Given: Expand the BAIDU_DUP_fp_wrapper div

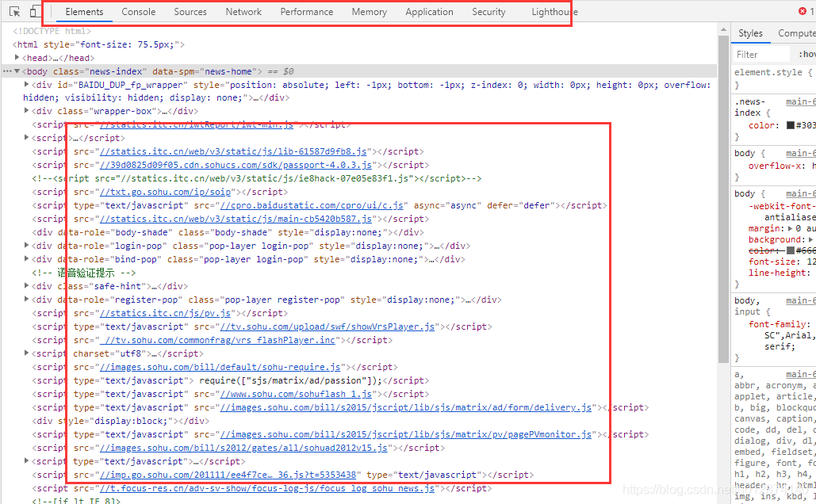Looking at the screenshot, I should (26, 84).
